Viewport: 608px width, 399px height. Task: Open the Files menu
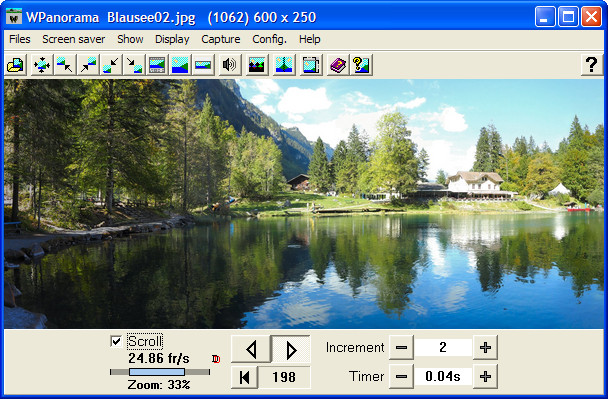pyautogui.click(x=19, y=39)
